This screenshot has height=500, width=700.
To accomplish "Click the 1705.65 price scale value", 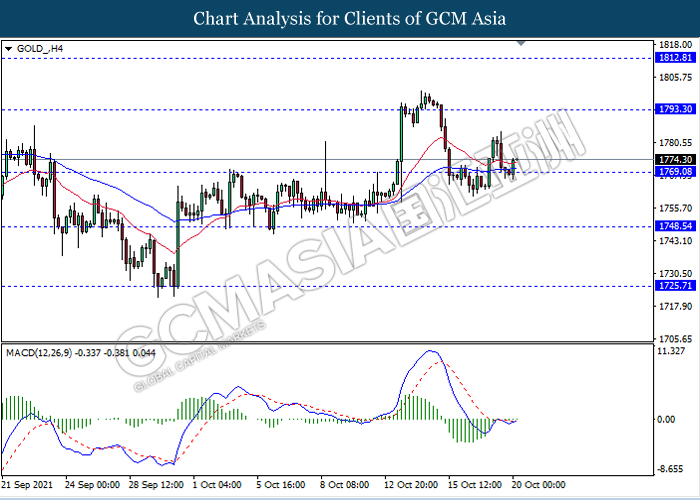I will (x=675, y=339).
